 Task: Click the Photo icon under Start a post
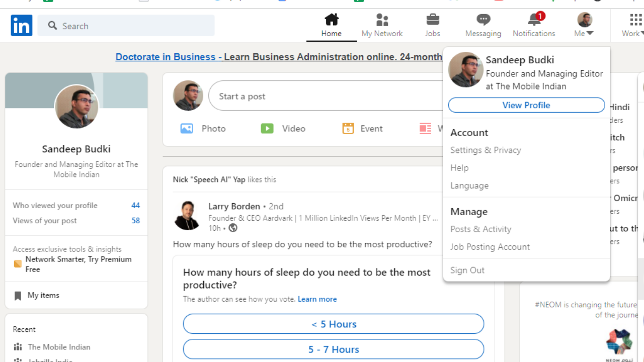point(187,128)
